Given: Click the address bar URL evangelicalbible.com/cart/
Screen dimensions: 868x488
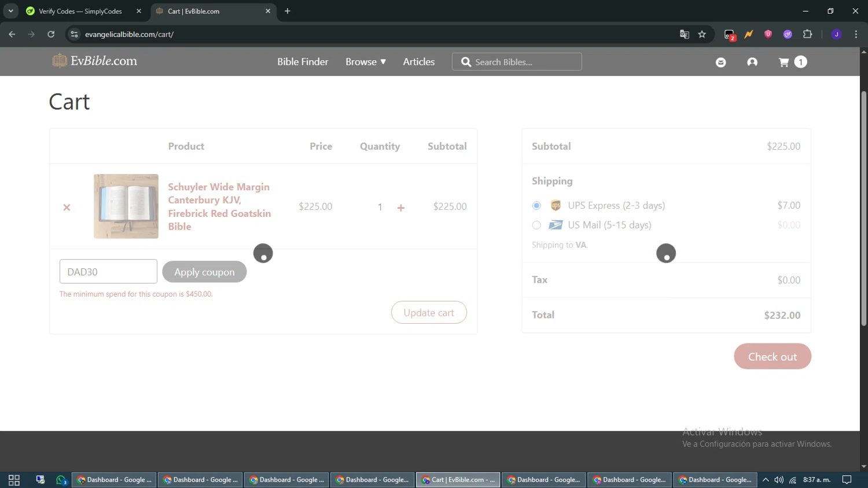Looking at the screenshot, I should pyautogui.click(x=130, y=34).
